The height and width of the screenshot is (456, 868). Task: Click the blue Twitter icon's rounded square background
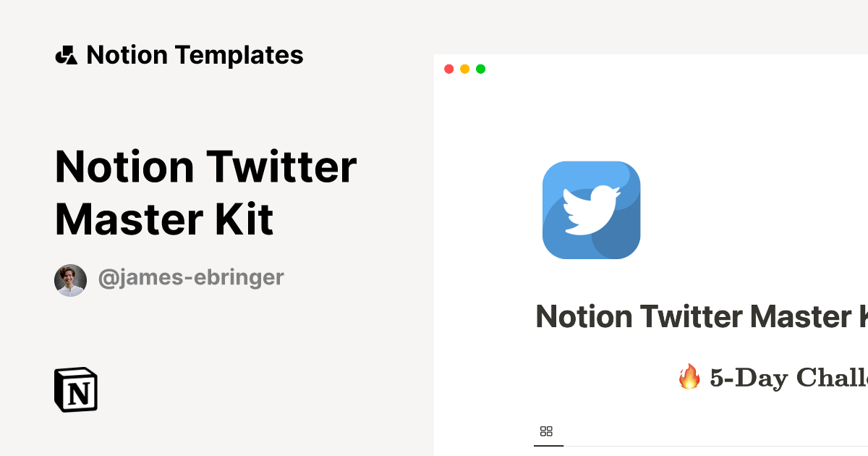click(591, 209)
